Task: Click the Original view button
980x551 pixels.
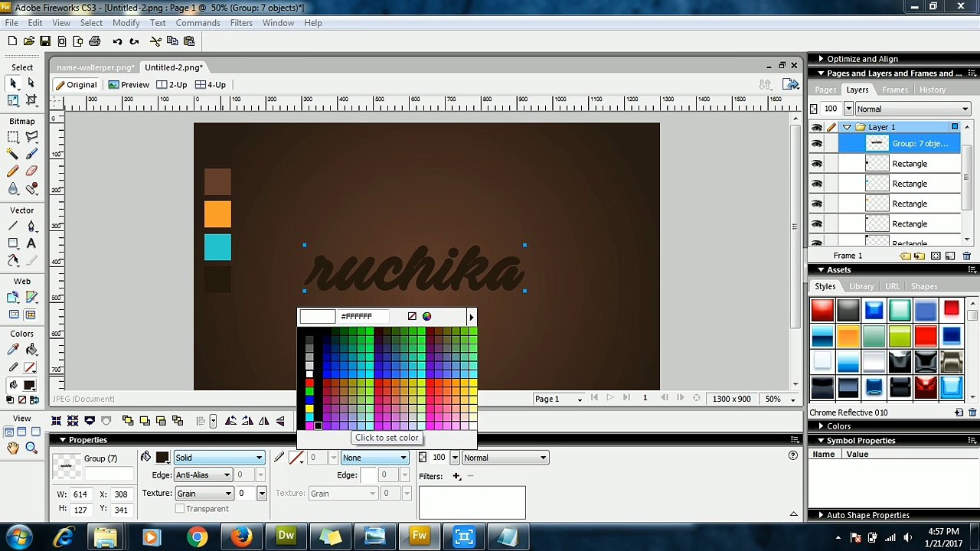Action: pyautogui.click(x=76, y=85)
